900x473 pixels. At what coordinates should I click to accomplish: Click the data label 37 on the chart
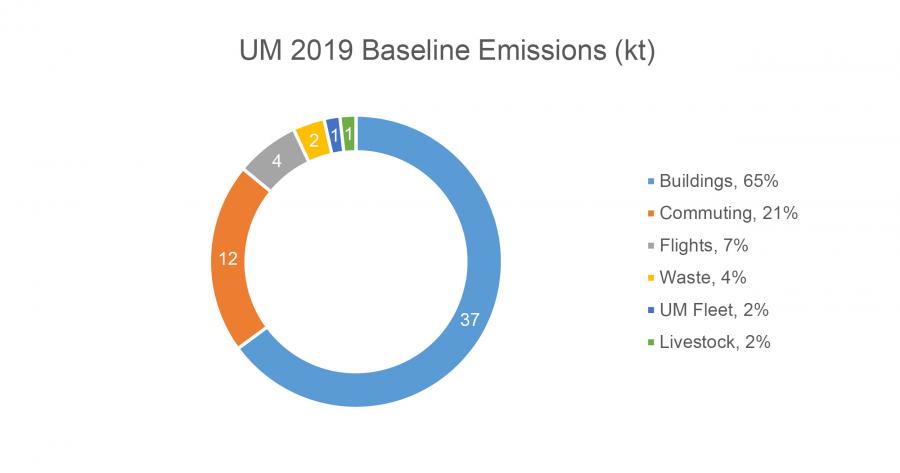click(469, 319)
